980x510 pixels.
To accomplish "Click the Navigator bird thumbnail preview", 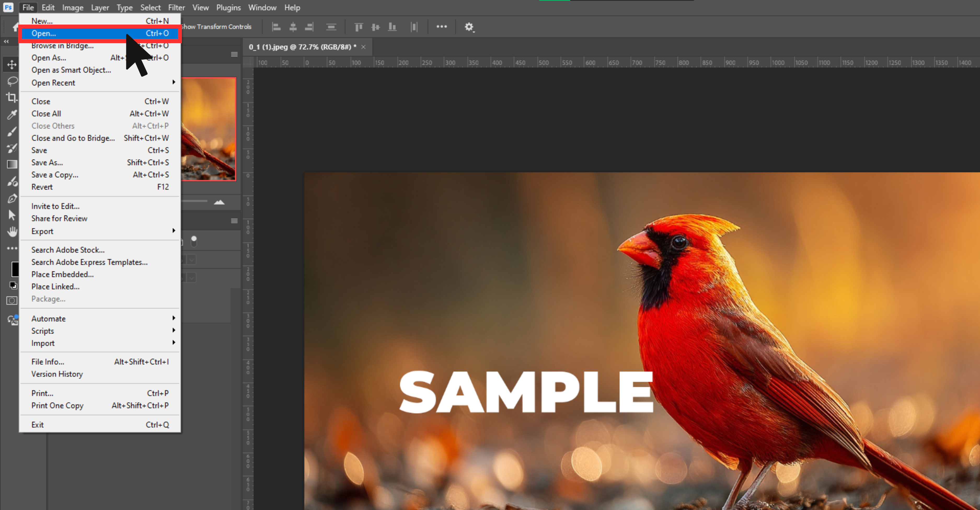I will (x=209, y=129).
